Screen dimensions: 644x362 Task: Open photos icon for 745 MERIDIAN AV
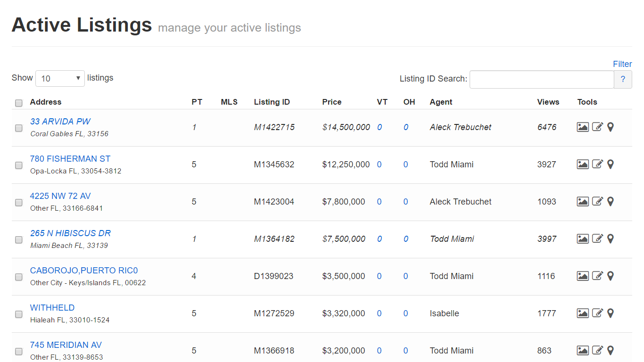click(583, 350)
